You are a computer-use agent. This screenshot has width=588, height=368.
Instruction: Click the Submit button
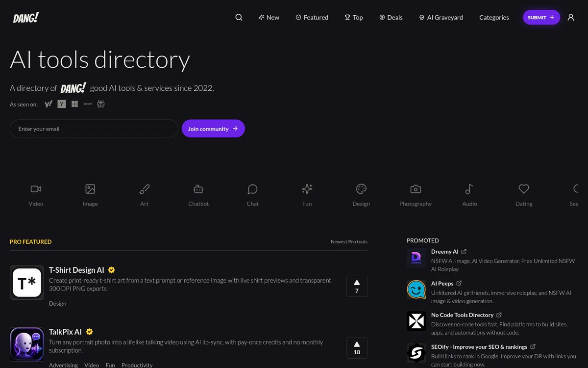541,17
